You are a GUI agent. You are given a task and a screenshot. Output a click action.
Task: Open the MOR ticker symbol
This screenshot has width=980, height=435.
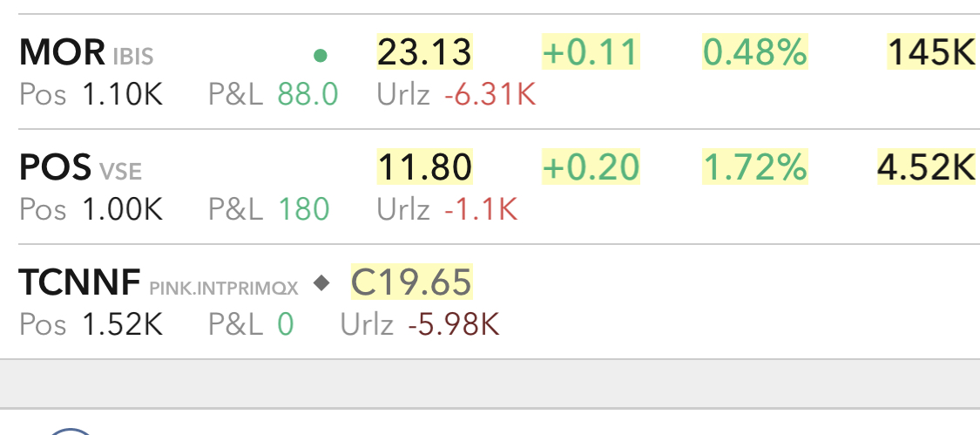click(x=62, y=54)
